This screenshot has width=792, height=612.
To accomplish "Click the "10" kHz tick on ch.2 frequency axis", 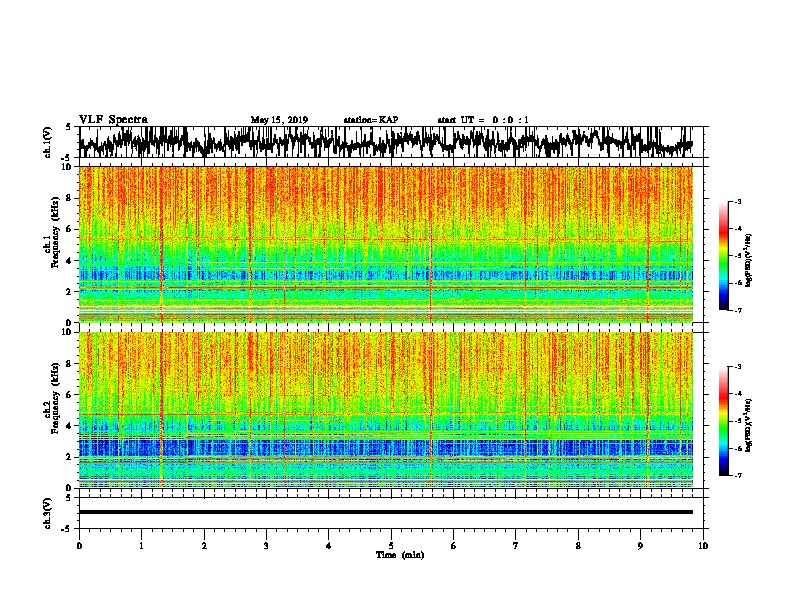I will [68, 332].
